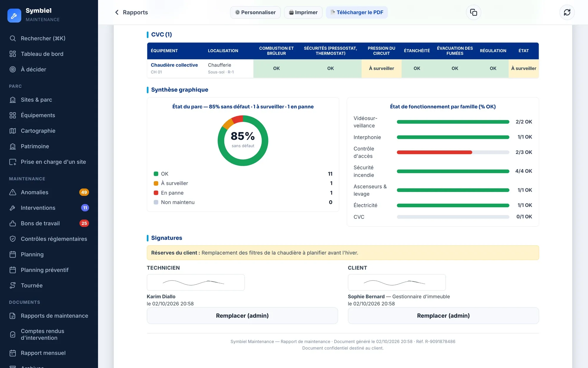Click the À décider target icon
The height and width of the screenshot is (368, 588).
[13, 69]
